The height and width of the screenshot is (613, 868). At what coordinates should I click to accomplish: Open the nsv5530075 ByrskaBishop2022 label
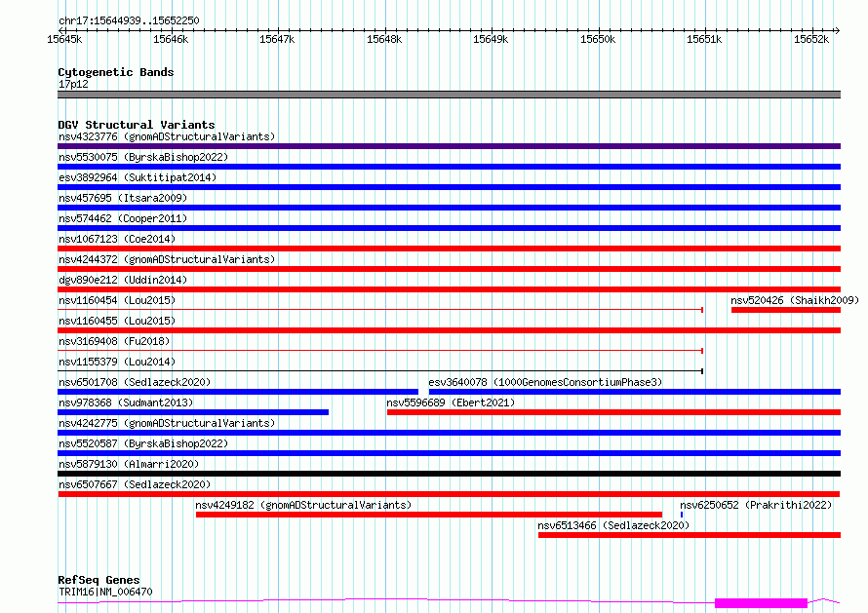click(143, 157)
